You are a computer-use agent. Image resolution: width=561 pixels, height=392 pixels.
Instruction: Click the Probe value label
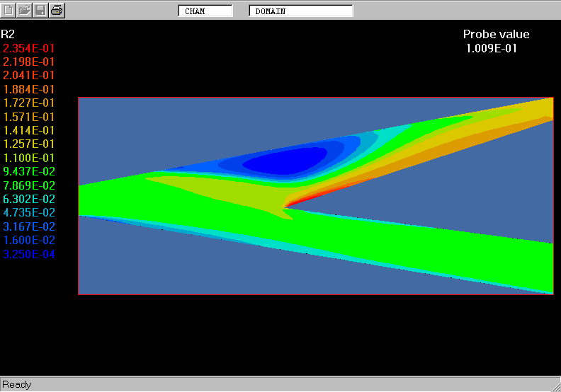pos(496,35)
